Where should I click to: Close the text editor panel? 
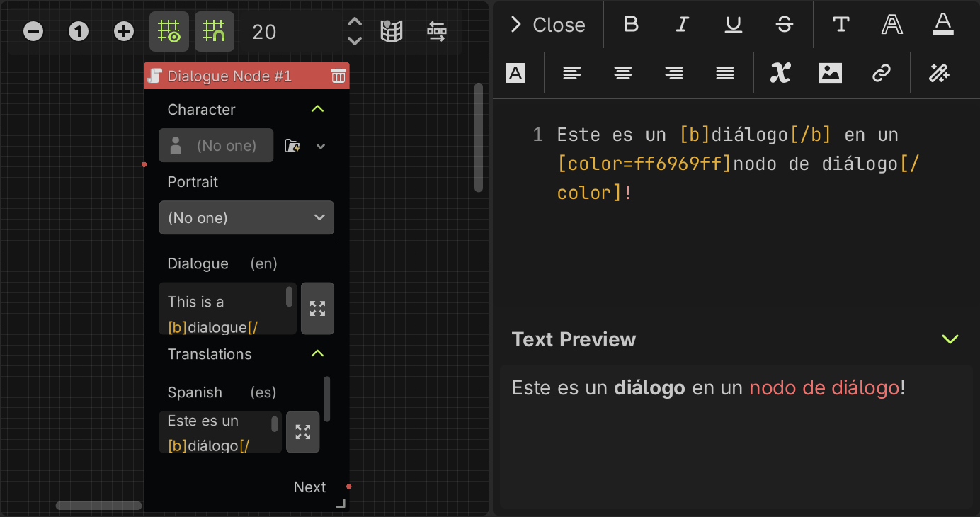coord(547,25)
